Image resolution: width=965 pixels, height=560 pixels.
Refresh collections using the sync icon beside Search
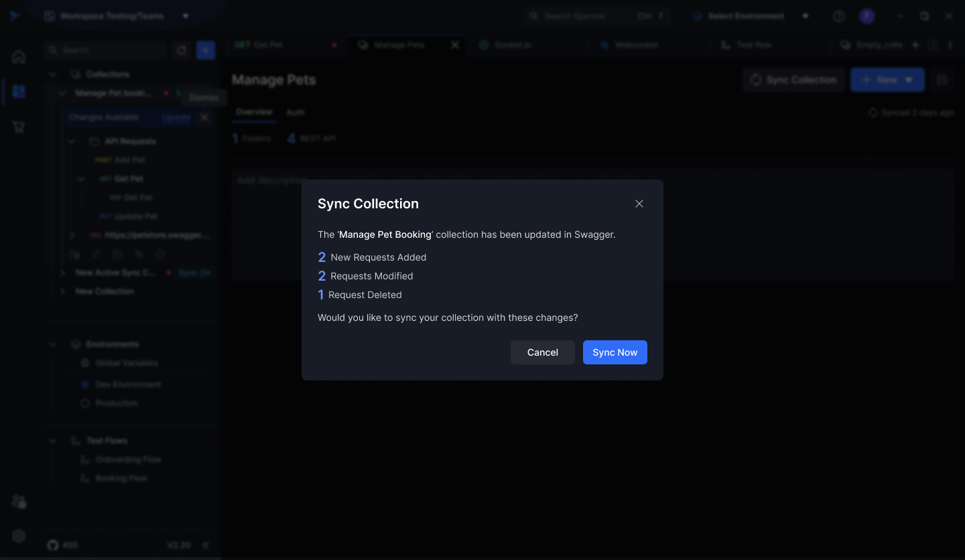[x=181, y=50]
